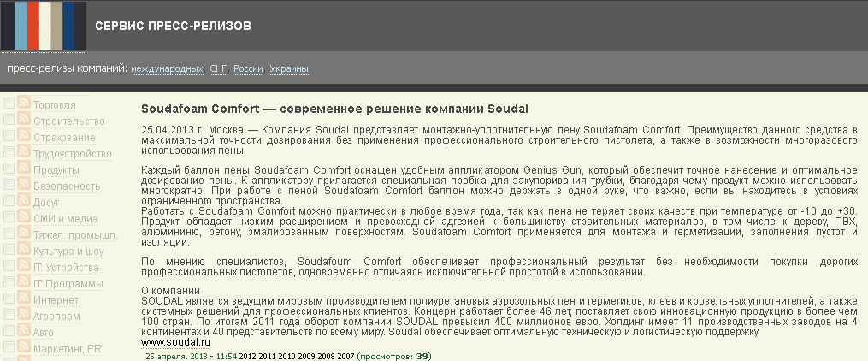Open RSS feed icon for Трудоустройство
The height and width of the screenshot is (361, 868).
point(24,151)
